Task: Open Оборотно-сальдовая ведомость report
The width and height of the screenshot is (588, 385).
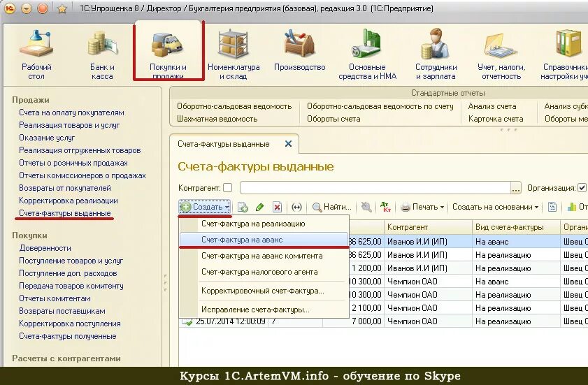Action: [x=234, y=106]
